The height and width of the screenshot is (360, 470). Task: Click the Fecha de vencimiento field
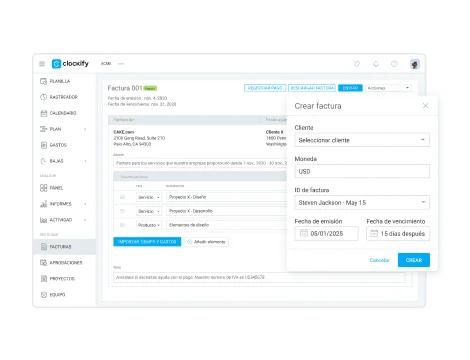[x=398, y=234]
